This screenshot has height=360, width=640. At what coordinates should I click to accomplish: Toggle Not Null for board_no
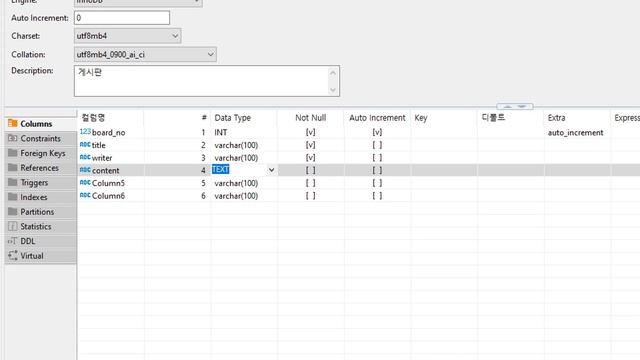point(310,132)
